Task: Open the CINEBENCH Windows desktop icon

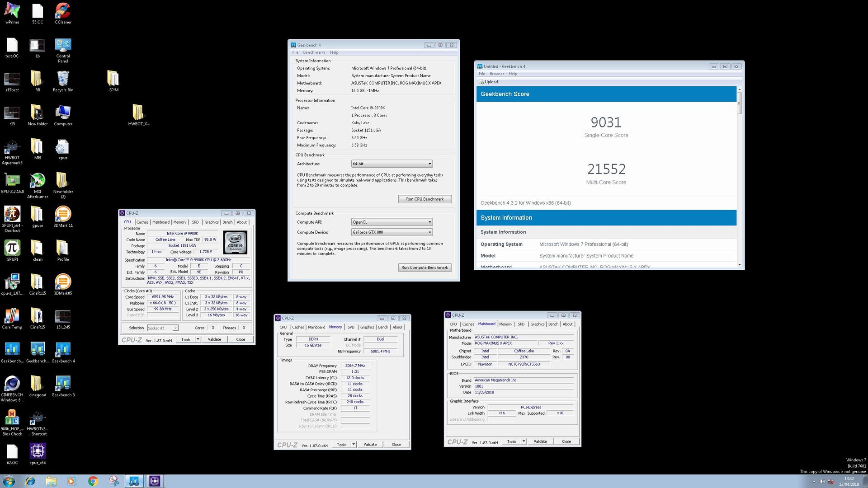Action: 12,389
